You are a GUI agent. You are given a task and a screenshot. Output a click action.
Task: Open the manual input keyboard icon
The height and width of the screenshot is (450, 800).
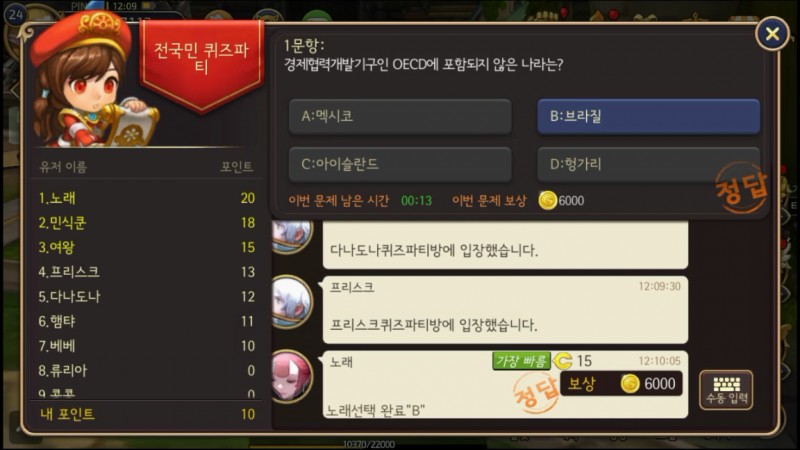[726, 390]
